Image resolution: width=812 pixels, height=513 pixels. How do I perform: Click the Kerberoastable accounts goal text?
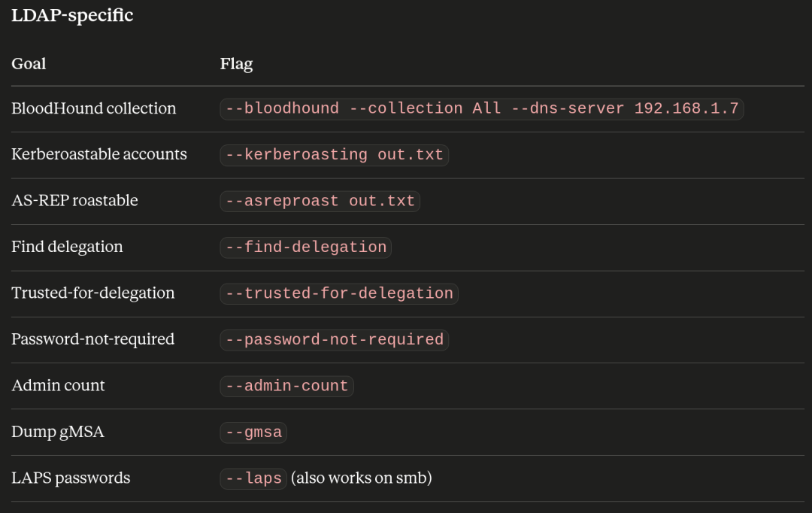[x=99, y=154]
